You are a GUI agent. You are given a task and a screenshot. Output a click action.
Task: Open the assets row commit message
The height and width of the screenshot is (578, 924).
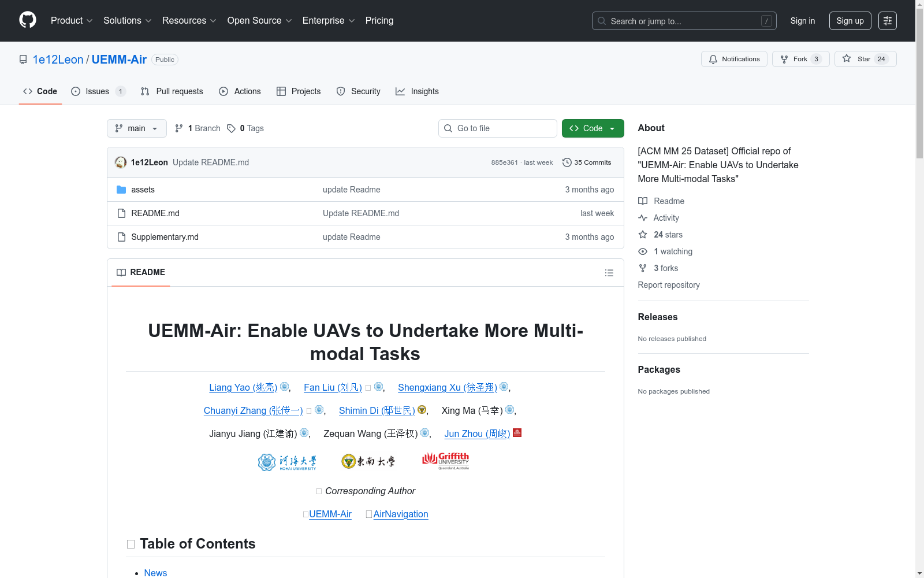pyautogui.click(x=351, y=190)
